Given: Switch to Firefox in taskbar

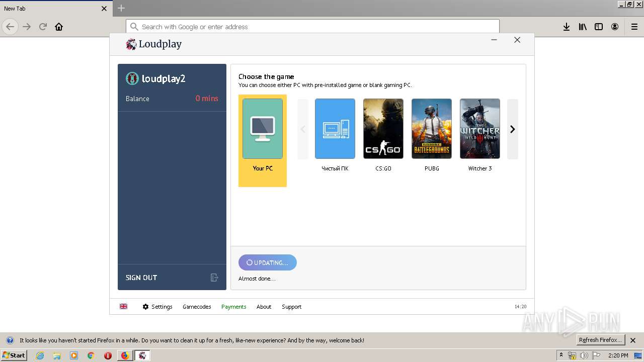Looking at the screenshot, I should [x=125, y=355].
